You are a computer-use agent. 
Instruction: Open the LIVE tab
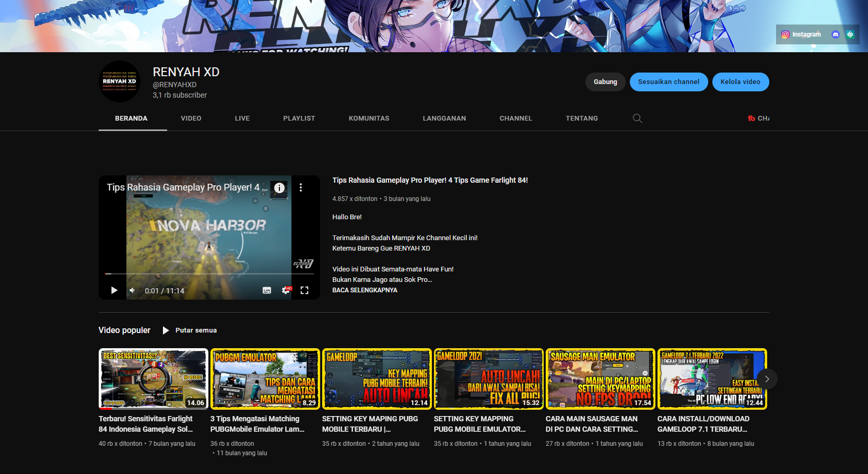[242, 118]
